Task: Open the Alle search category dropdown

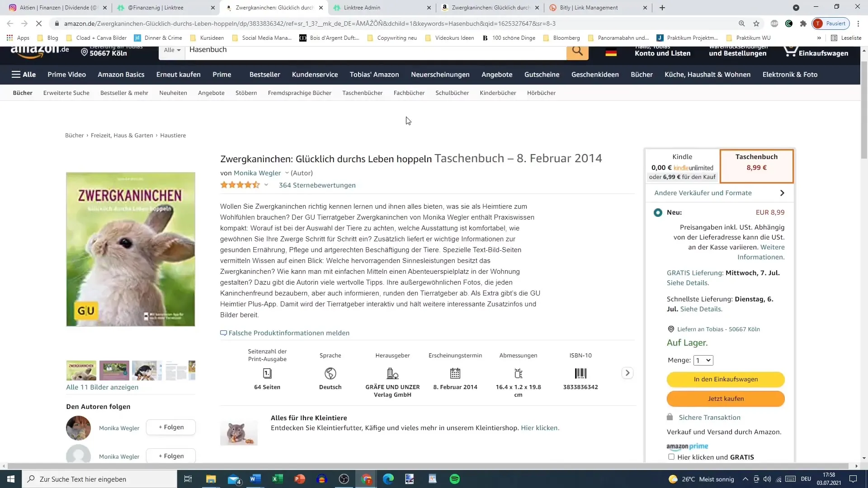Action: coord(172,50)
